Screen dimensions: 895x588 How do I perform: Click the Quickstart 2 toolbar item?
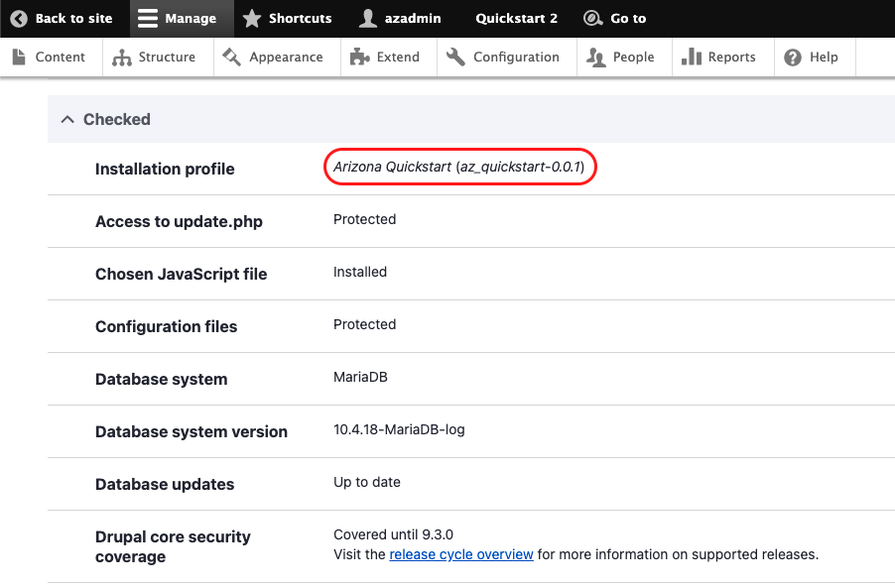pos(517,18)
